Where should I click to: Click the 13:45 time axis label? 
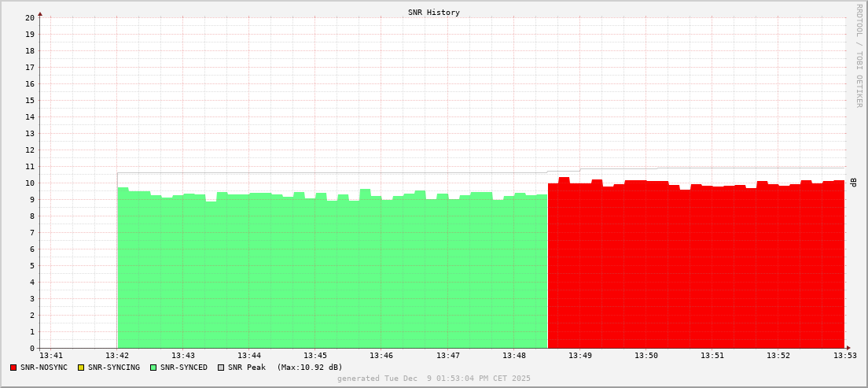pyautogui.click(x=315, y=356)
